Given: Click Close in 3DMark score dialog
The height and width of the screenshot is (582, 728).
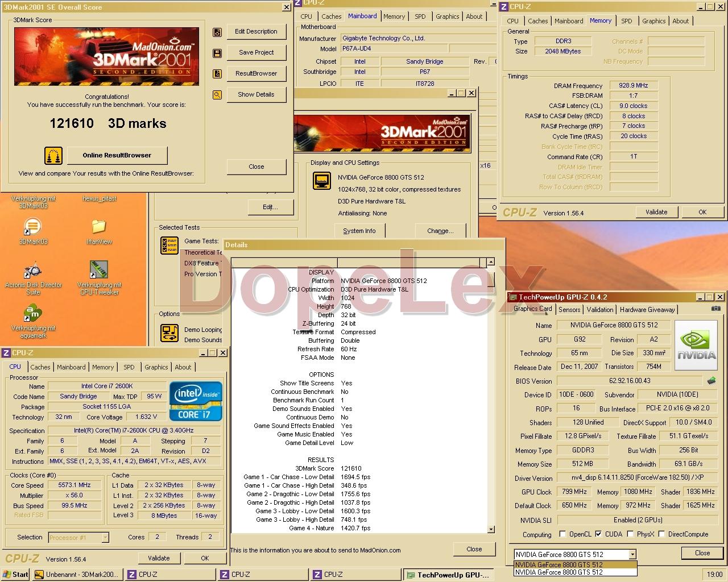Looking at the screenshot, I should [256, 167].
